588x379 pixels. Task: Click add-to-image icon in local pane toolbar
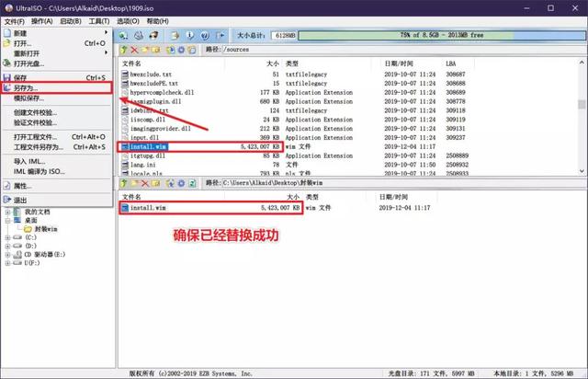pos(171,183)
